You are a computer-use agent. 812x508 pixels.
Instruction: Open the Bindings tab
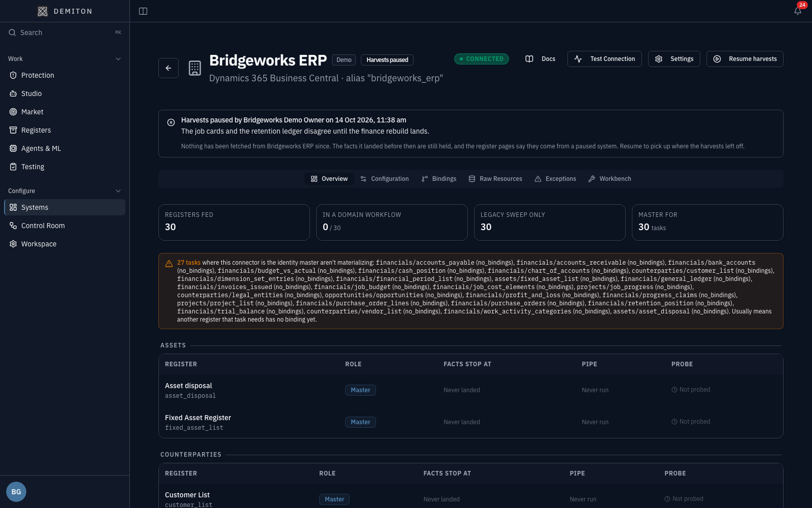click(x=439, y=179)
